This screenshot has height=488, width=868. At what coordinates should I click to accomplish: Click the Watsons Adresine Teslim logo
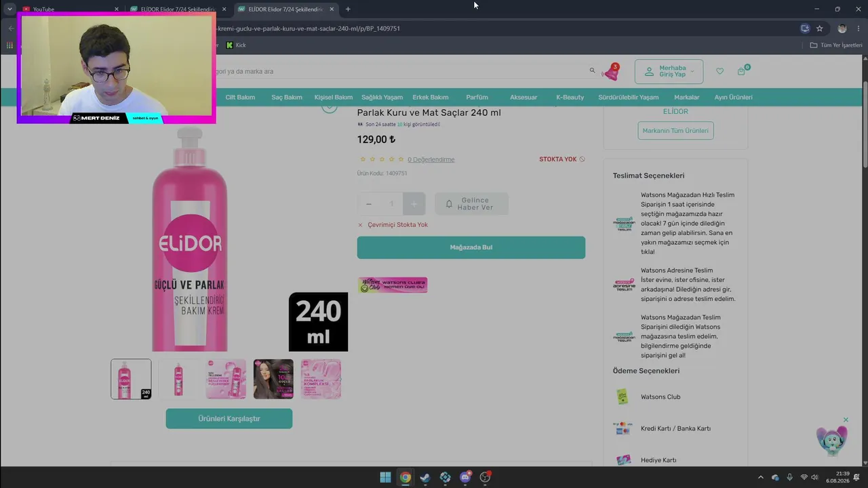624,285
